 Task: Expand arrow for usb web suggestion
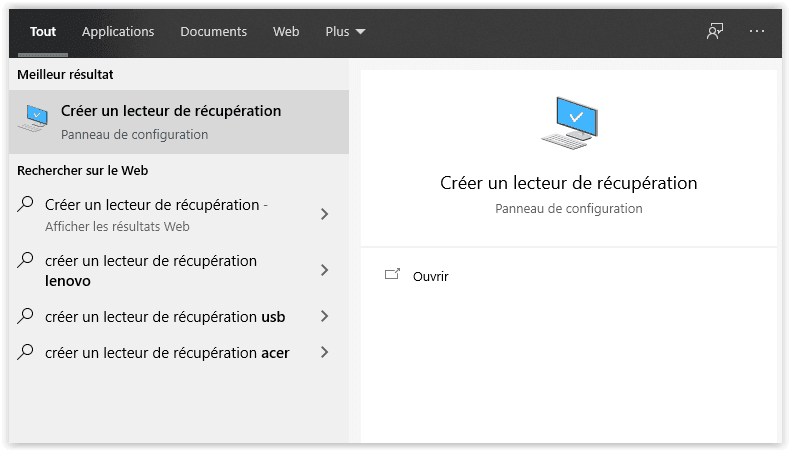(324, 316)
